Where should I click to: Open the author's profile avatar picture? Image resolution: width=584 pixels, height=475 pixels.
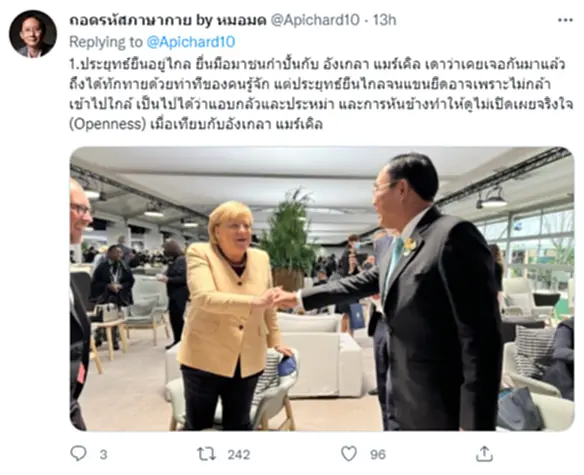tap(33, 34)
